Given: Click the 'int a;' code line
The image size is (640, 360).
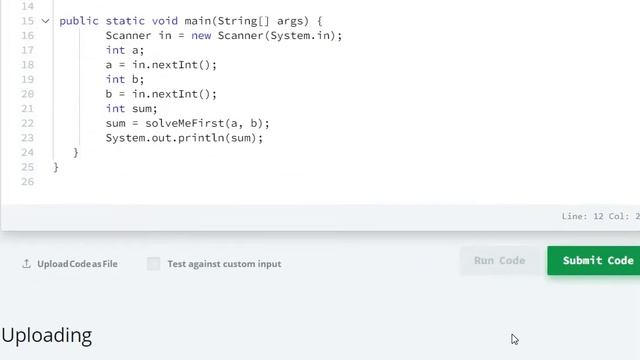Looking at the screenshot, I should pos(125,50).
